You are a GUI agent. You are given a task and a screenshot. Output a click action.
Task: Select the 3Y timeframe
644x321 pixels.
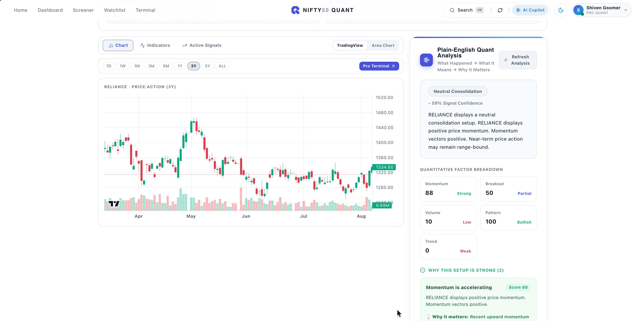[193, 66]
